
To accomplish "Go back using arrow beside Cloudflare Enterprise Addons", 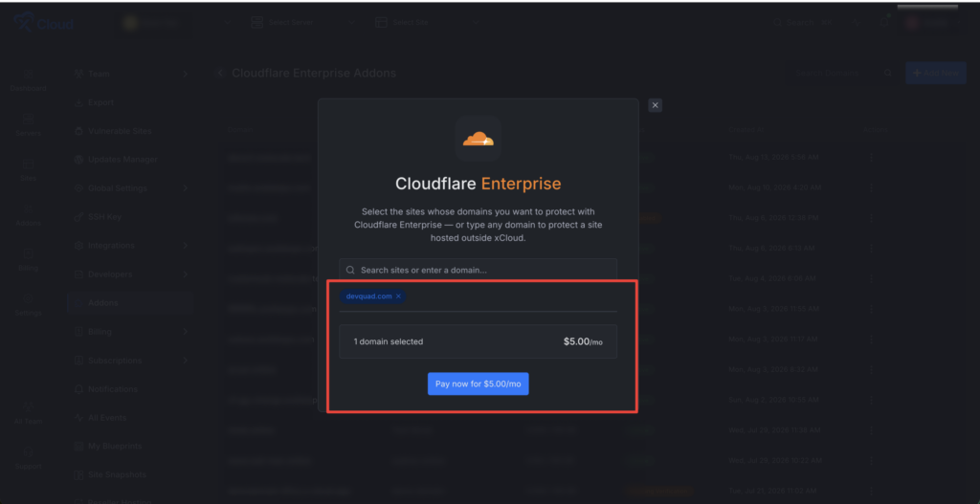I will pyautogui.click(x=220, y=73).
